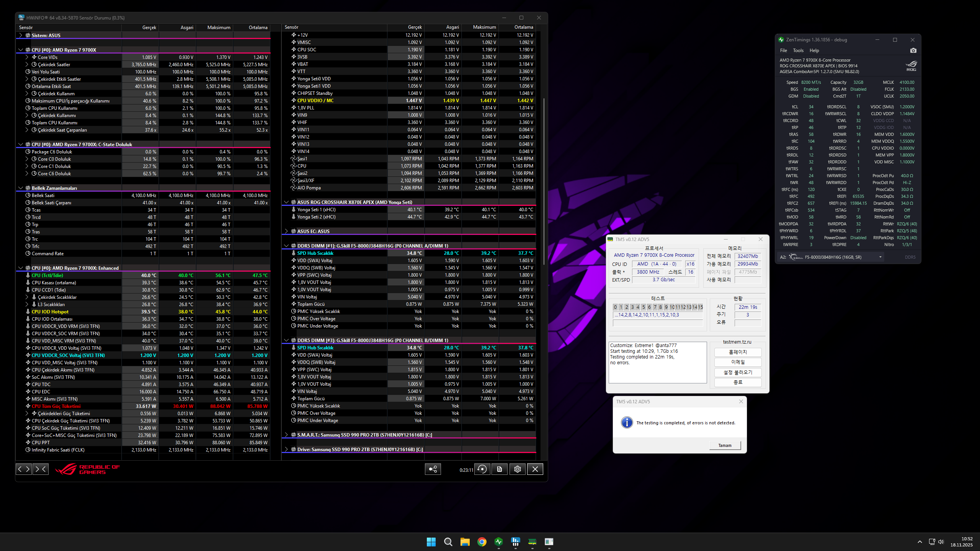Open HWiNFO sensor settings gear

tap(518, 469)
